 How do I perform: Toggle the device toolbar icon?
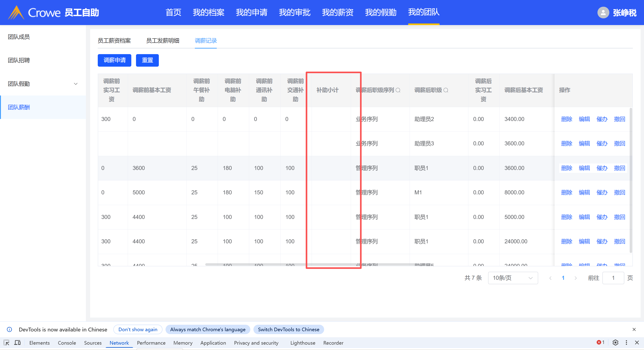pos(17,342)
